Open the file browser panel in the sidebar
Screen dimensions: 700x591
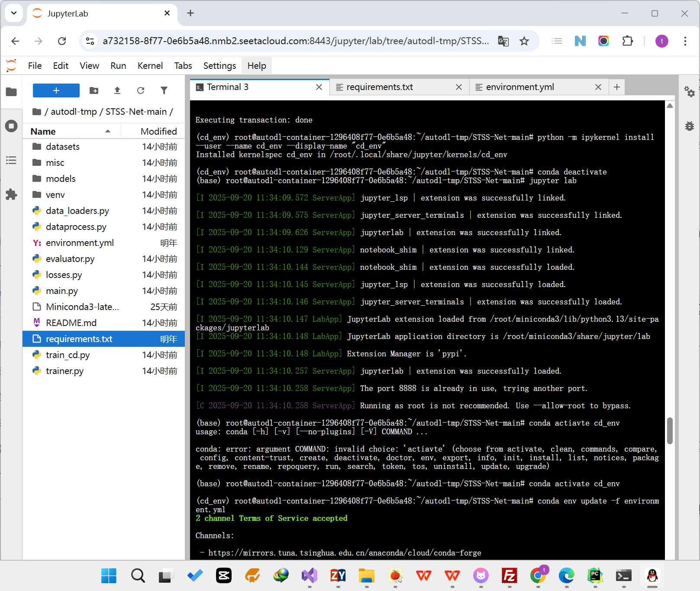(12, 92)
